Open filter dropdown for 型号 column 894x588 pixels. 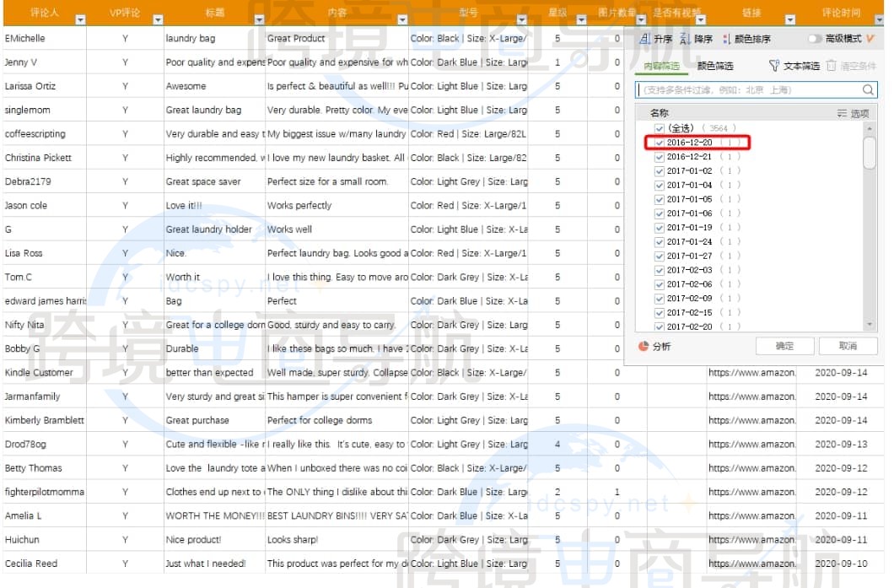click(x=522, y=20)
